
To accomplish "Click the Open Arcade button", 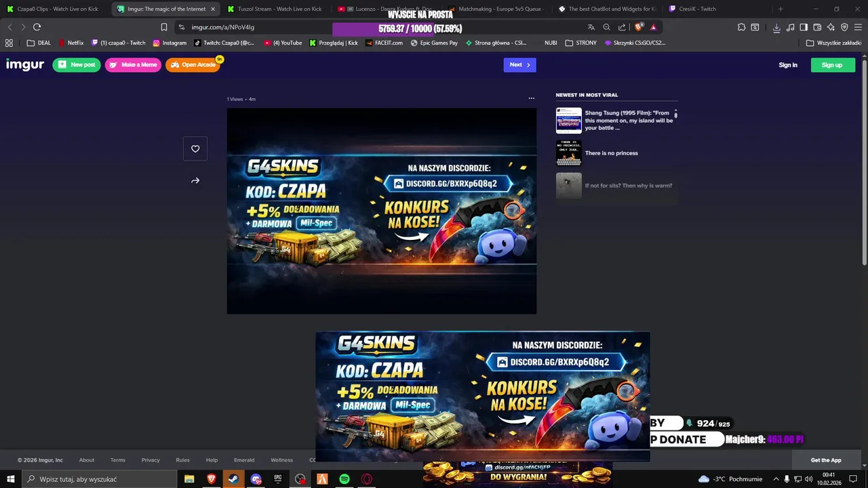I will [193, 65].
